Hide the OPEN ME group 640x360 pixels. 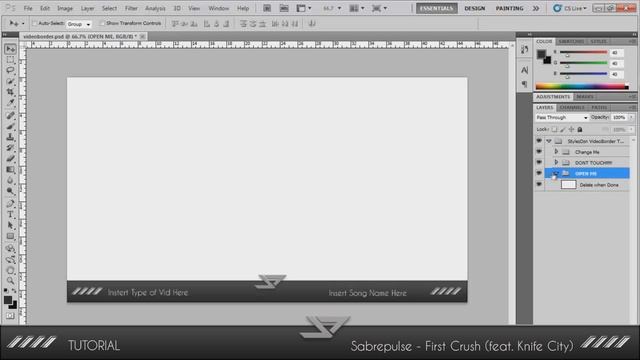pos(539,173)
